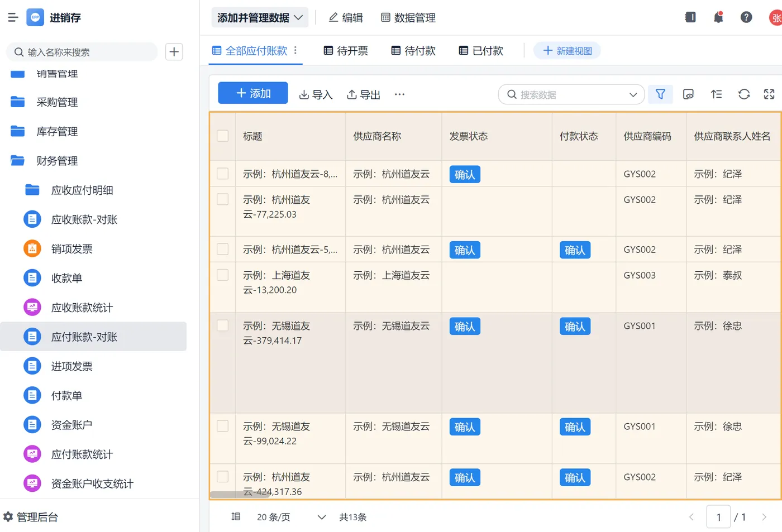Check the row for 上海道友云-13,200.20
Image resolution: width=782 pixels, height=532 pixels.
[x=223, y=275]
